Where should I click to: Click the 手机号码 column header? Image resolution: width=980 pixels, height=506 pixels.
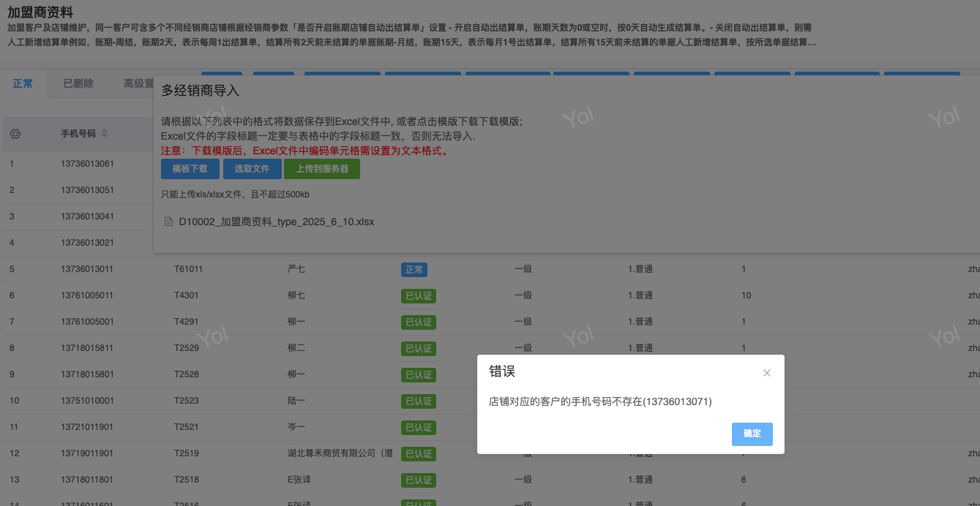(x=78, y=134)
